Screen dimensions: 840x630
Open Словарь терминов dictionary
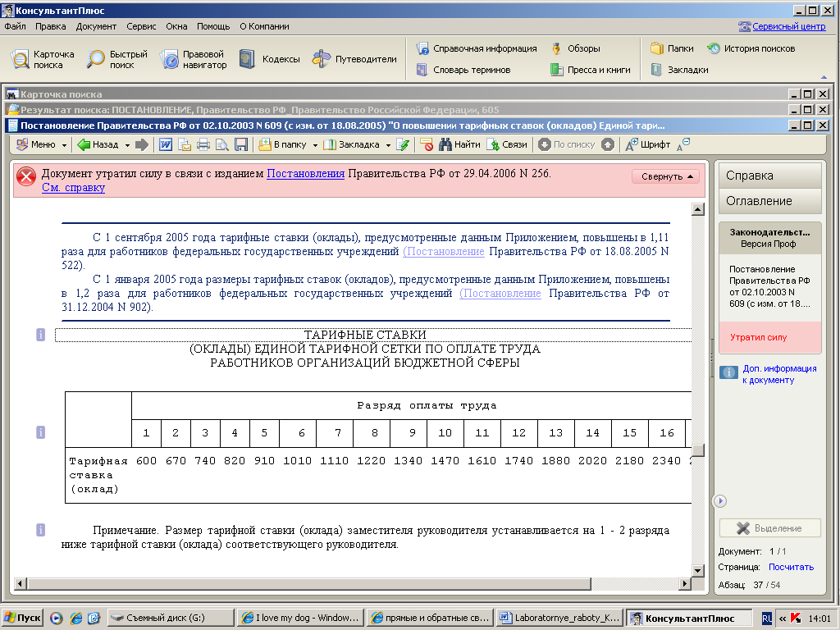(x=463, y=70)
